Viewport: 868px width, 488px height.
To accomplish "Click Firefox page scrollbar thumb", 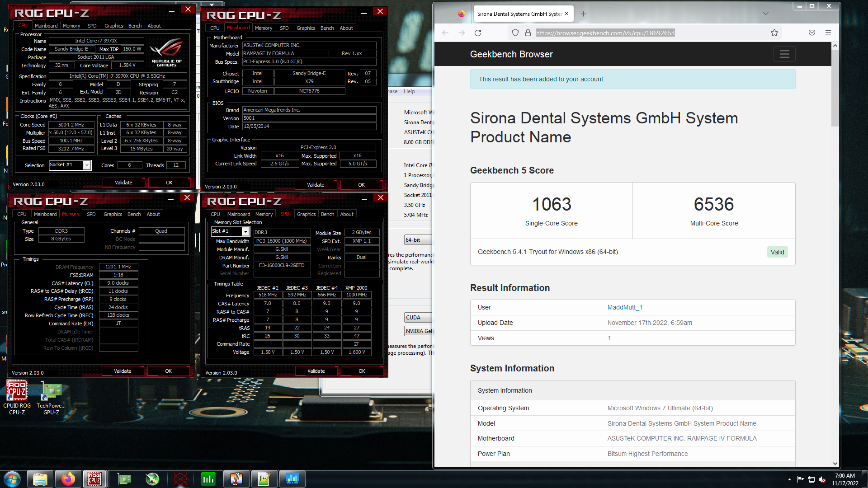I will click(x=835, y=88).
